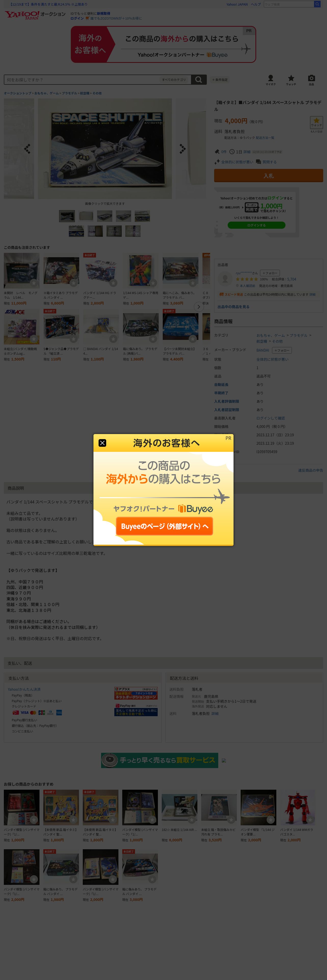Open the Yahoo!かんたん決済 link
The image size is (327, 980).
coord(24,689)
